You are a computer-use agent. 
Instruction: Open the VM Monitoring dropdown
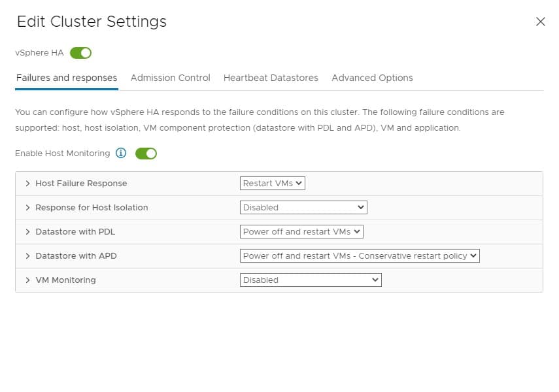311,280
